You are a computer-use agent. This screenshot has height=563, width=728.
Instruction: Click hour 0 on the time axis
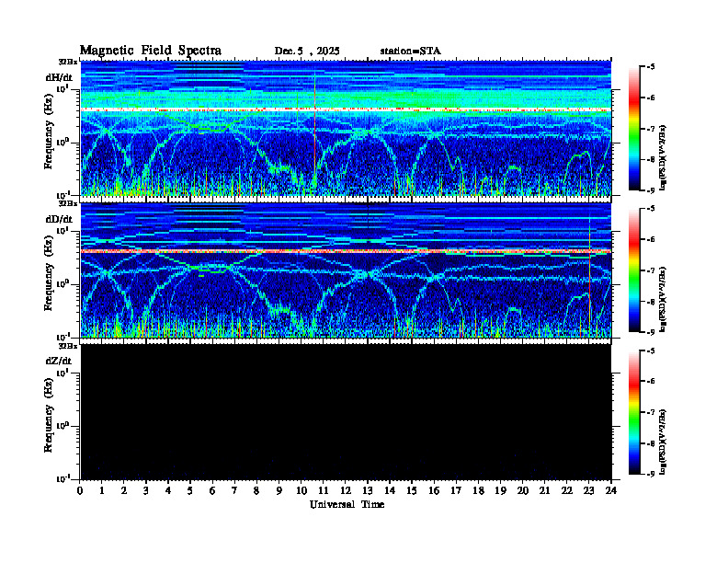pyautogui.click(x=80, y=491)
